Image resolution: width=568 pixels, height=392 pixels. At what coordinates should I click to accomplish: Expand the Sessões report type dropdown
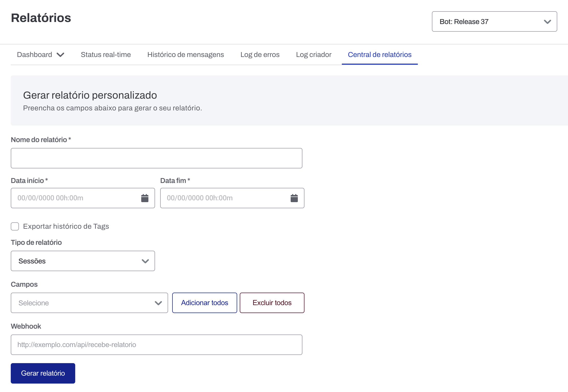click(82, 261)
